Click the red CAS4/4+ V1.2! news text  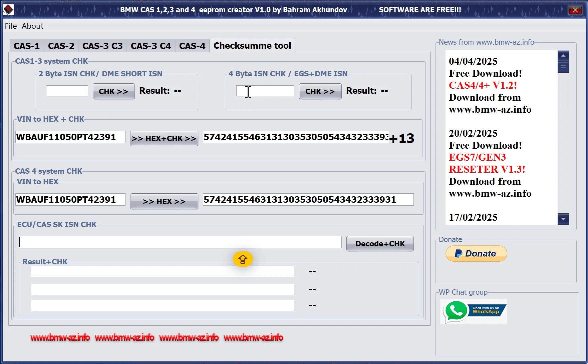(x=483, y=85)
